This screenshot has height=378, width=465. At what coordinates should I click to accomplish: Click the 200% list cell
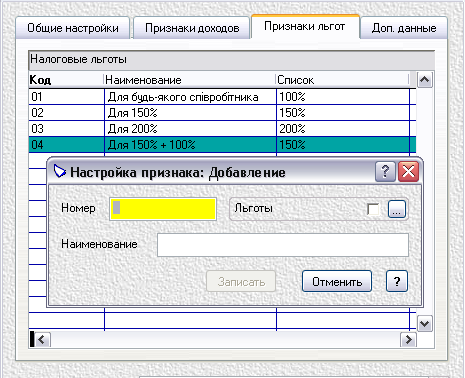343,129
